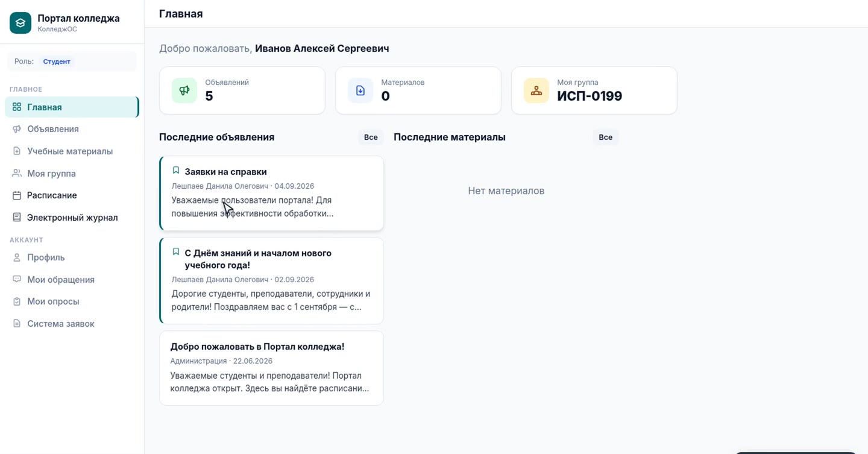868x454 pixels.
Task: Click the Объявлений count 5
Action: 209,96
